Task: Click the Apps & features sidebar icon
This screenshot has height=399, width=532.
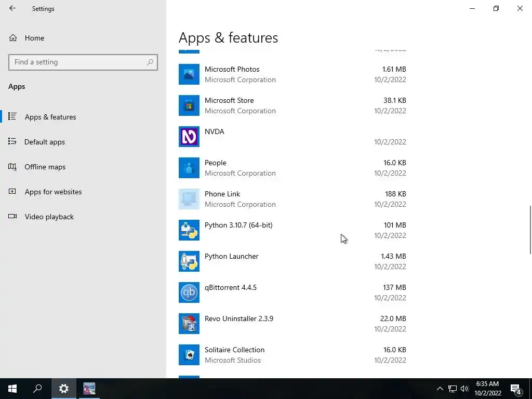Action: click(x=12, y=117)
